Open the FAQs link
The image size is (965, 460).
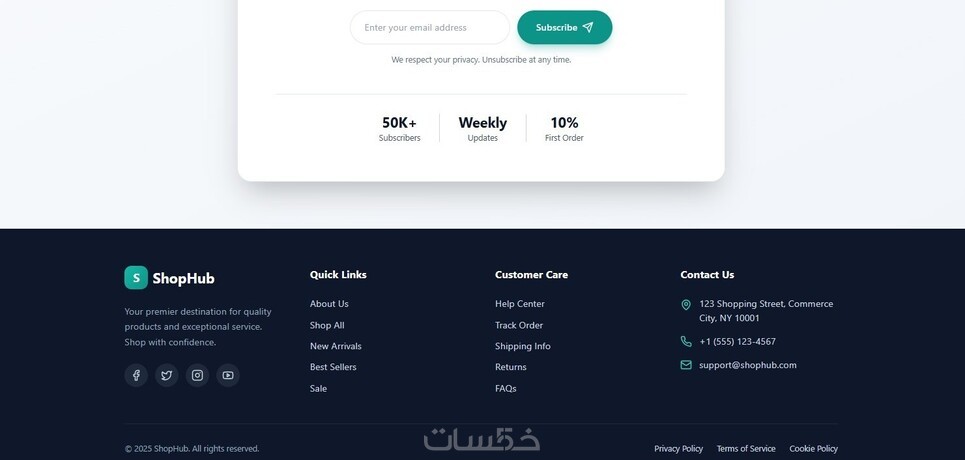point(506,388)
